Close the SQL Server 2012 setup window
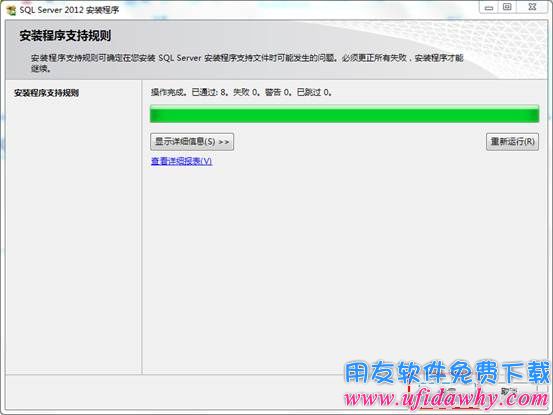 pos(532,7)
